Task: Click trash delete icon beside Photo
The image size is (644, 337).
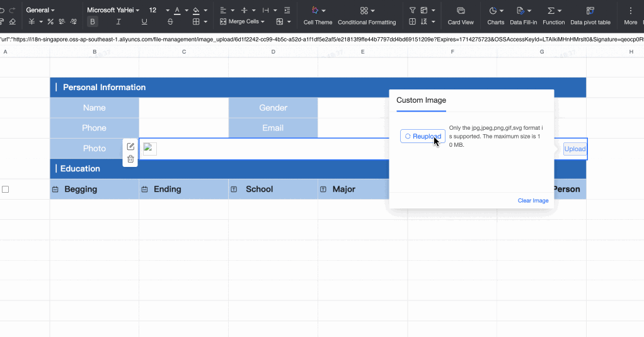Action: tap(130, 159)
